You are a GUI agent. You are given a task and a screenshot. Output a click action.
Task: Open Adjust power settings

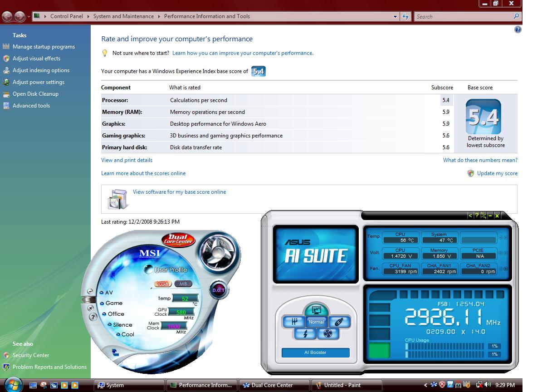39,82
